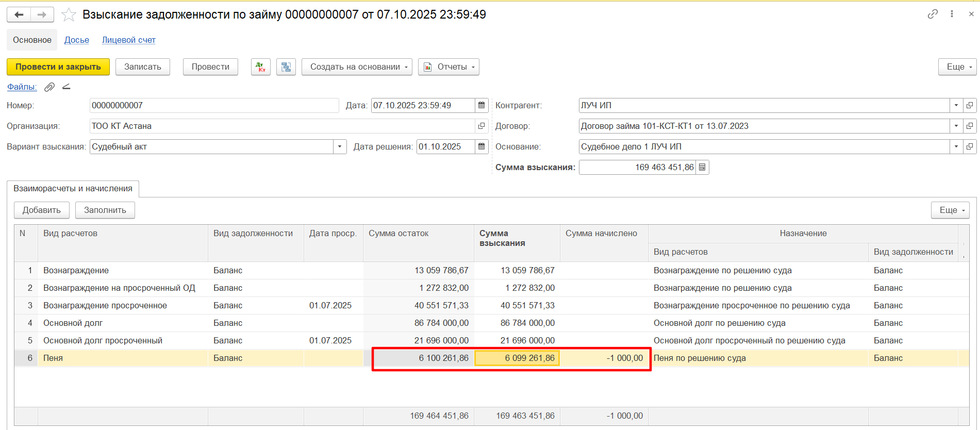Expand the Договор dropdown arrow
Viewport: 980px width, 430px height.
pos(956,126)
